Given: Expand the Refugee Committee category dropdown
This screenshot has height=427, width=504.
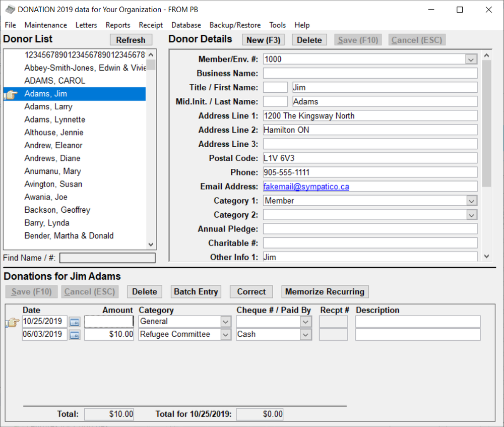Looking at the screenshot, I should click(x=225, y=335).
